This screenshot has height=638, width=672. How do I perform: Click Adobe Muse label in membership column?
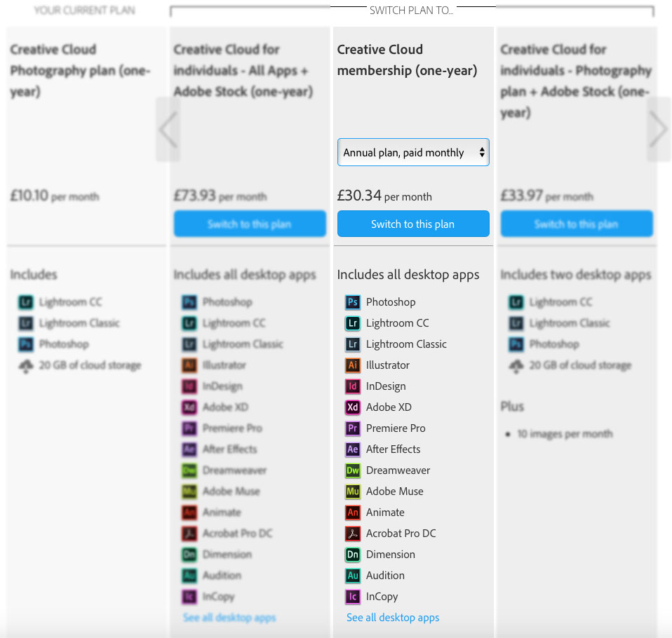point(395,491)
